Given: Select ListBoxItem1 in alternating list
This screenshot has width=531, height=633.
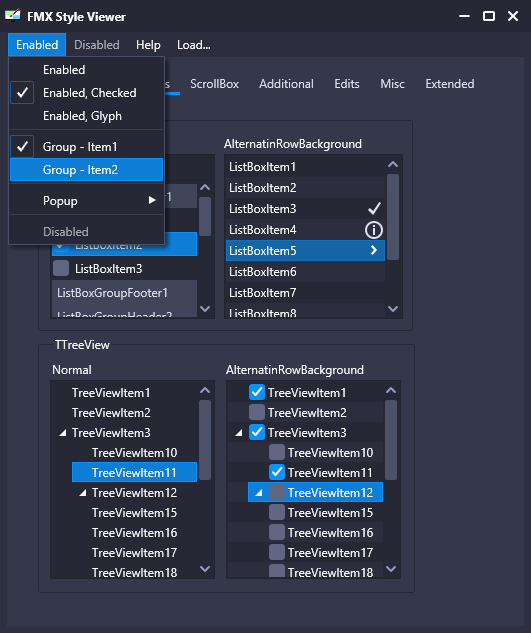Looking at the screenshot, I should pyautogui.click(x=305, y=167).
